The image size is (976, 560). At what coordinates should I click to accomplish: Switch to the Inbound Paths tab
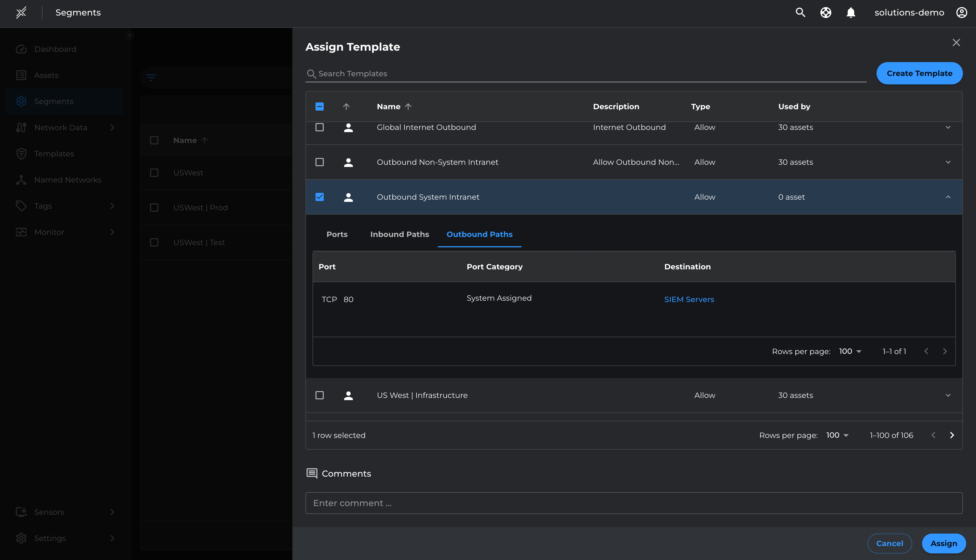(x=399, y=234)
